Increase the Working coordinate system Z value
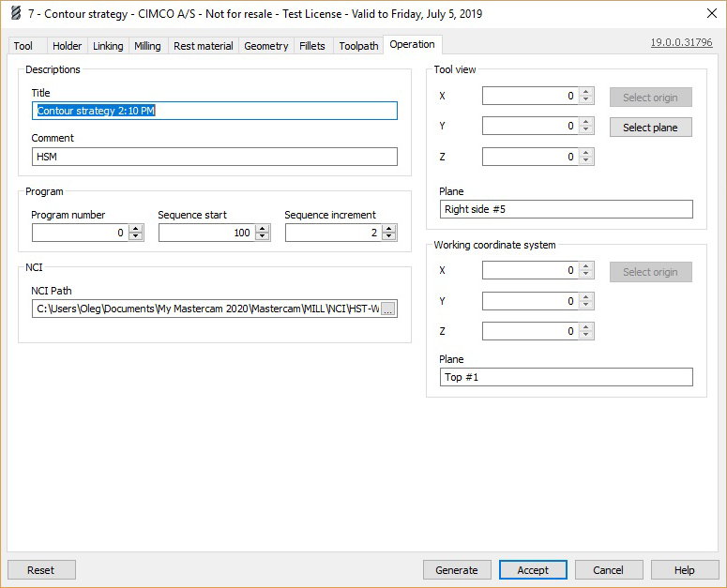Viewport: 727px width, 588px height. (x=586, y=327)
